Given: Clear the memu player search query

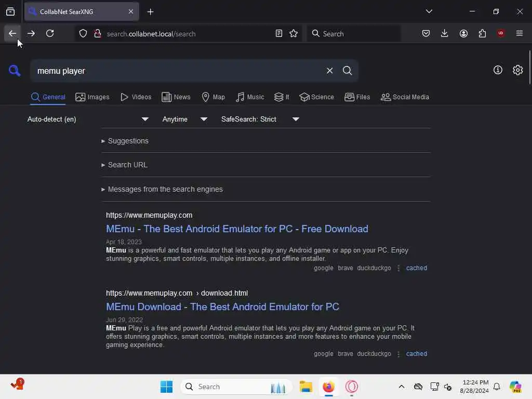Looking at the screenshot, I should pos(329,71).
